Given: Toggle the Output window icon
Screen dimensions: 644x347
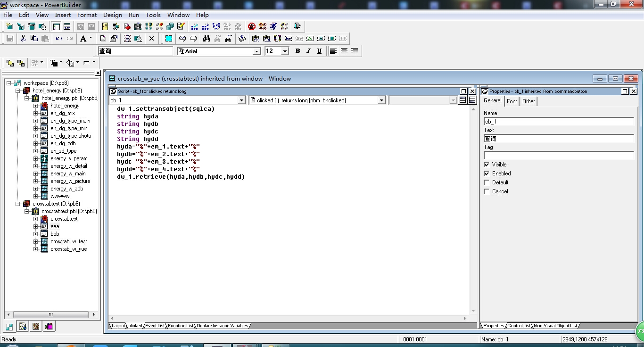Looking at the screenshot, I should [67, 26].
